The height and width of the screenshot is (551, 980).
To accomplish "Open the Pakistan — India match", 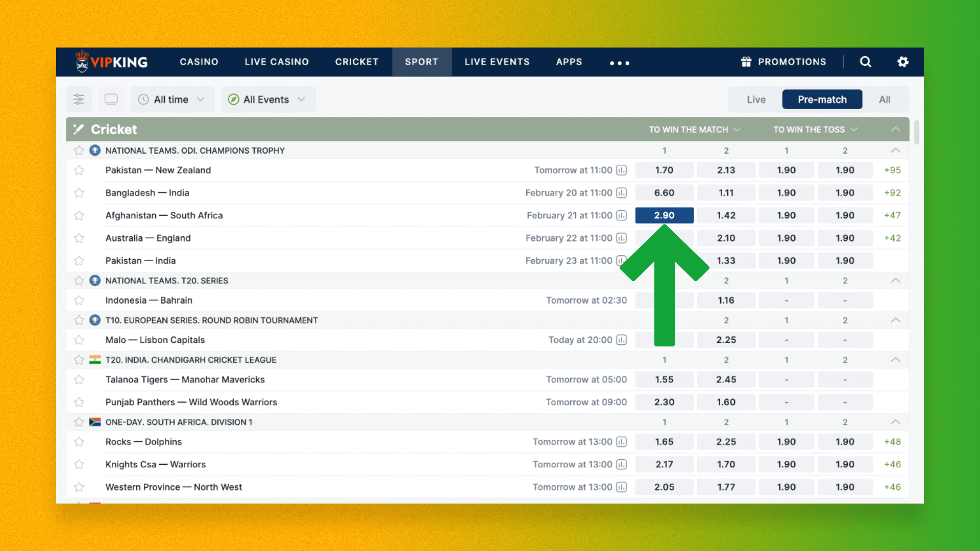I will 140,261.
